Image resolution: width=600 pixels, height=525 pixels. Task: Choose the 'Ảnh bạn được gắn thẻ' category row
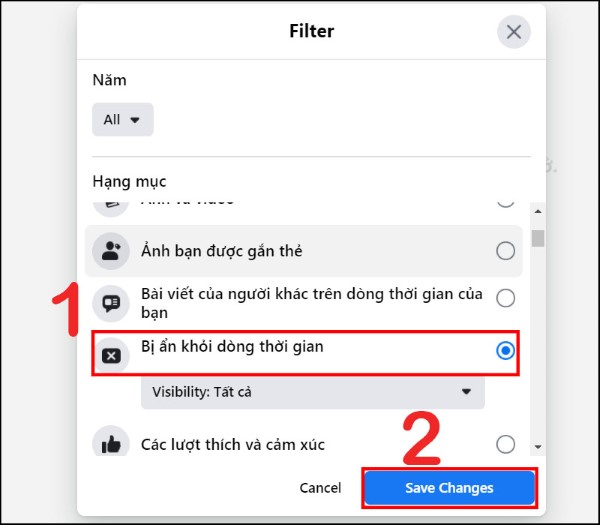tap(303, 251)
